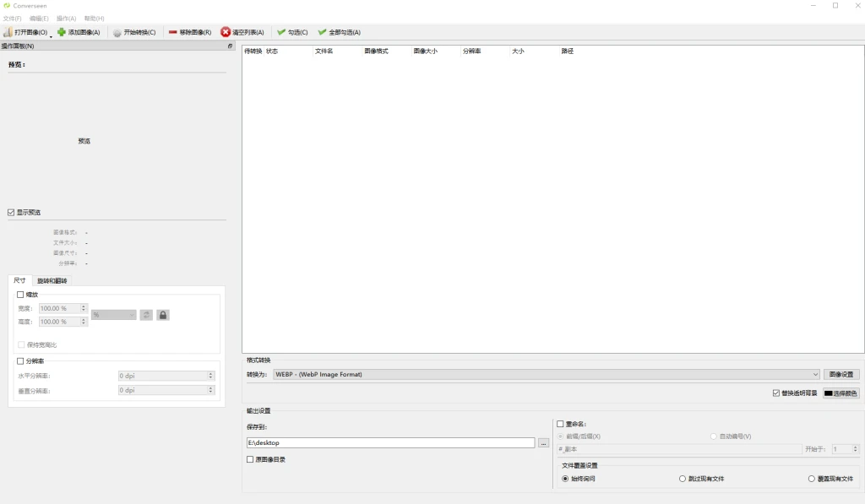Select the 覆盖现有文件 radio button
This screenshot has width=865, height=504.
pyautogui.click(x=812, y=479)
